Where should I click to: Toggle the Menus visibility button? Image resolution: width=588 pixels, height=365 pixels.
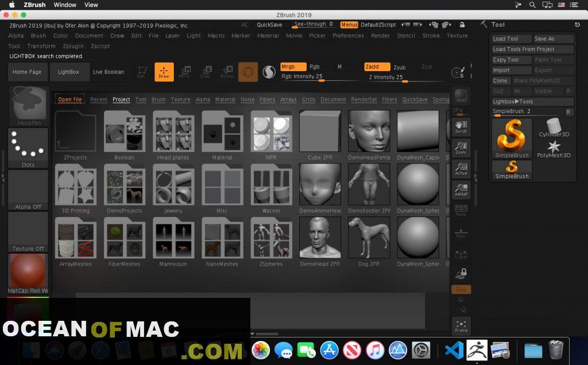(349, 25)
